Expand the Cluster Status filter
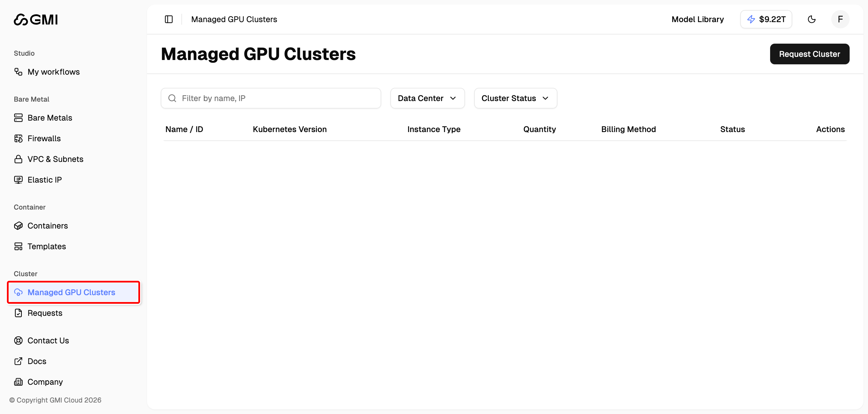868x414 pixels. point(515,98)
